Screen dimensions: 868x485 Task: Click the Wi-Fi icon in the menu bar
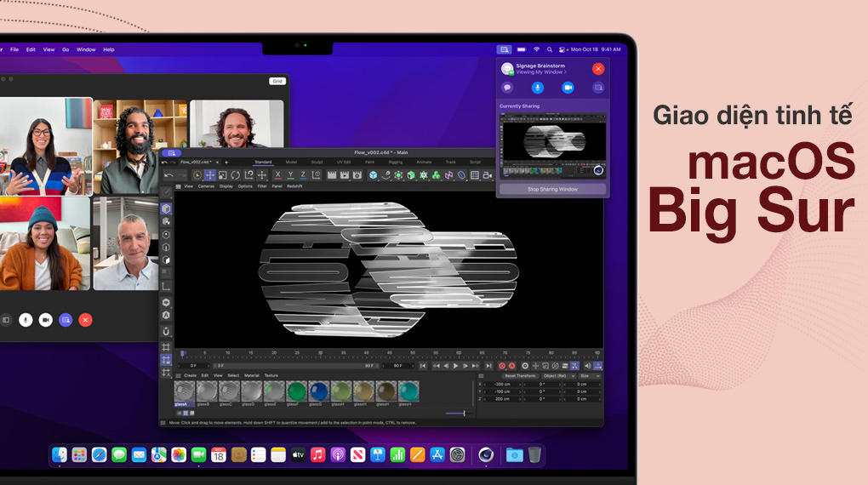[536, 49]
